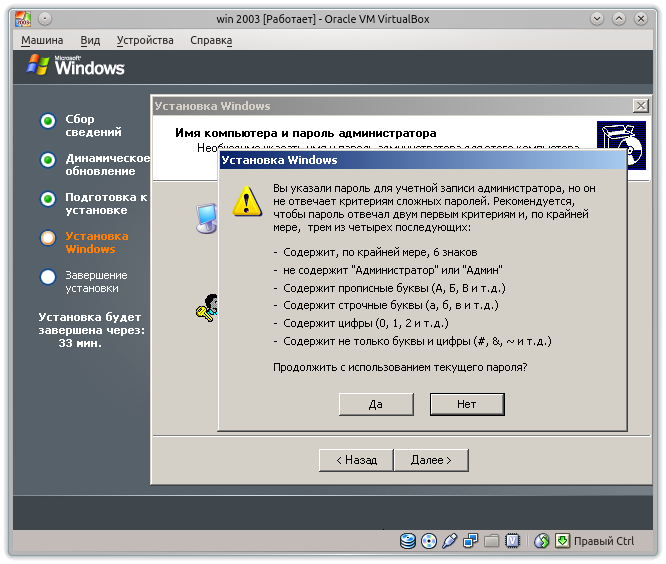Click the network adapters status icon

[x=470, y=541]
